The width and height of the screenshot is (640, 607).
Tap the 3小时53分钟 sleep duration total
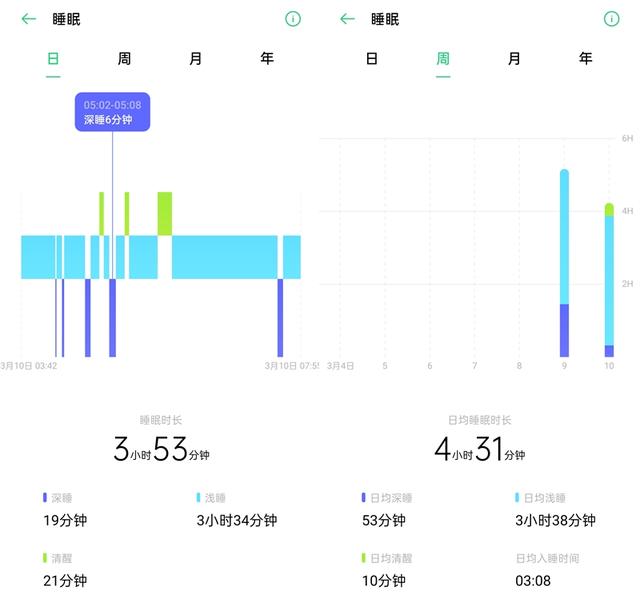[162, 449]
